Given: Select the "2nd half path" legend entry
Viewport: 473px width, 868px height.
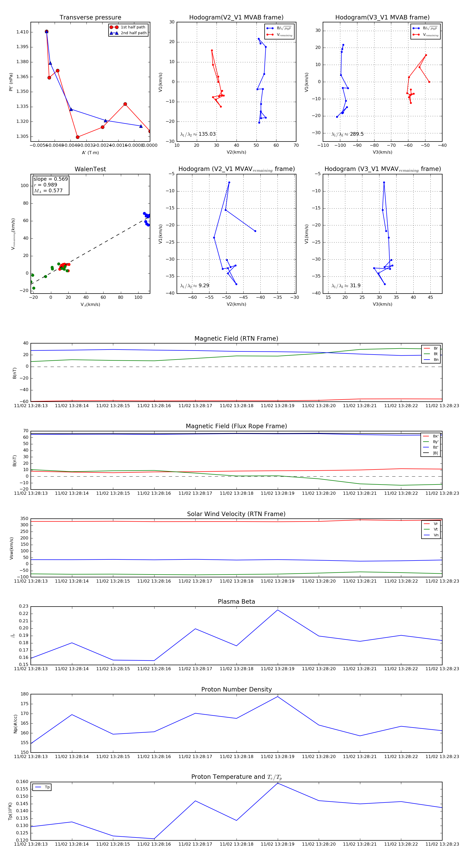Looking at the screenshot, I should 128,33.
